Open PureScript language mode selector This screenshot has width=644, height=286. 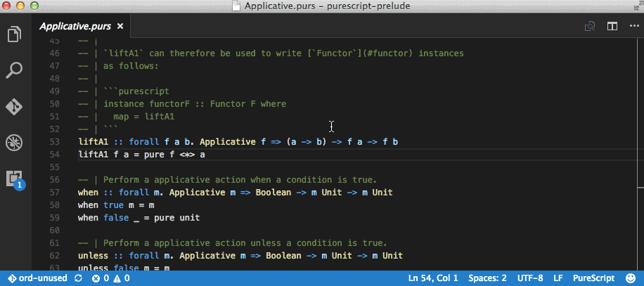(x=593, y=278)
